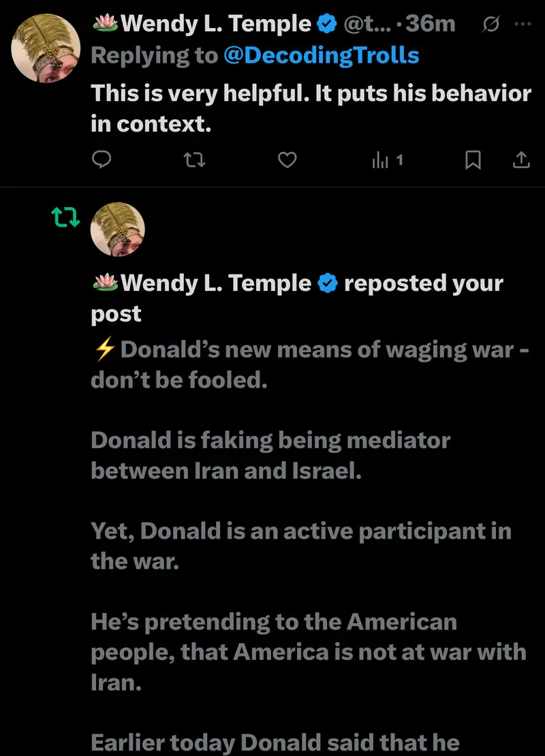
Task: Click "Wendy L. Temple" in the repost notification
Action: [x=215, y=283]
